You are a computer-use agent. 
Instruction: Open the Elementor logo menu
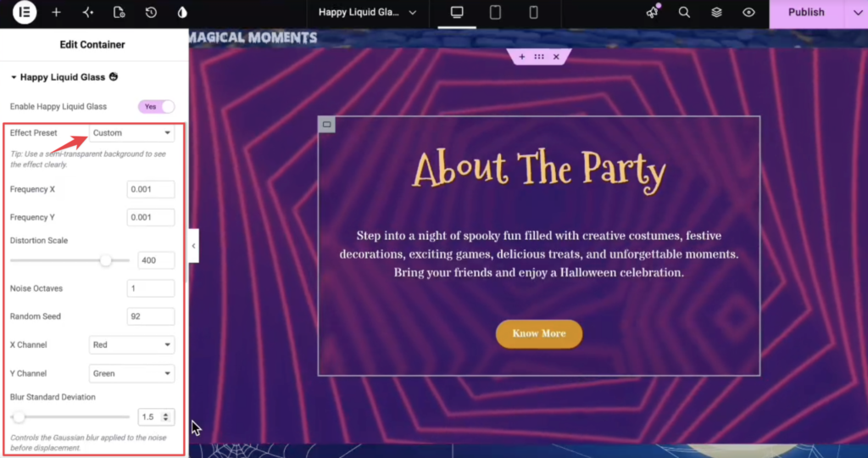[x=25, y=12]
